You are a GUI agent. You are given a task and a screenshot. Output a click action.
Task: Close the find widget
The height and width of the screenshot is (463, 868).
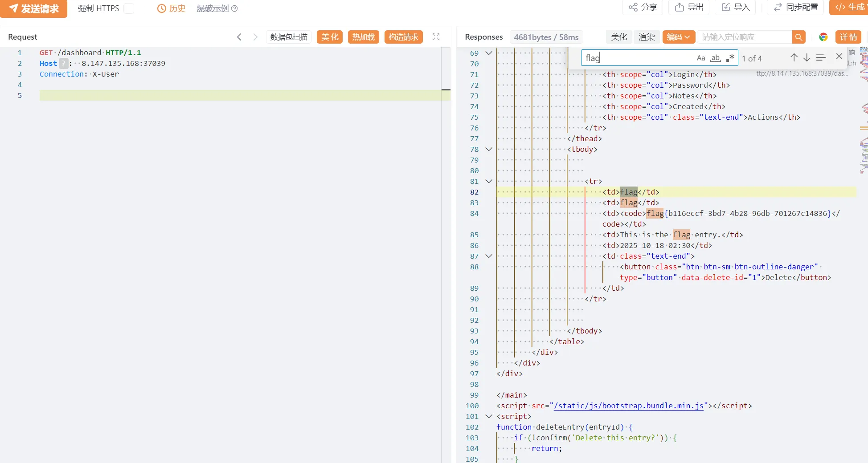(x=839, y=57)
